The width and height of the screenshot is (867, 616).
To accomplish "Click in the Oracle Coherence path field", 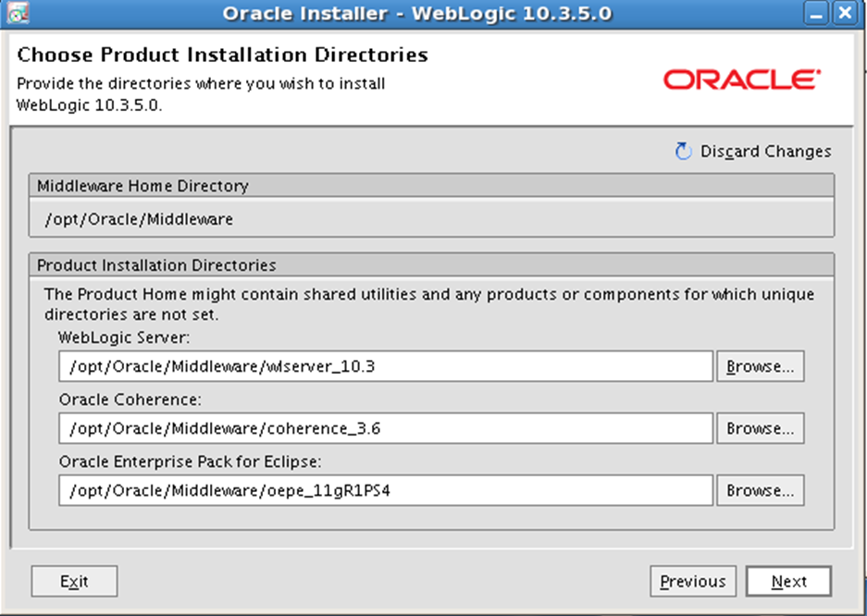I will point(386,428).
